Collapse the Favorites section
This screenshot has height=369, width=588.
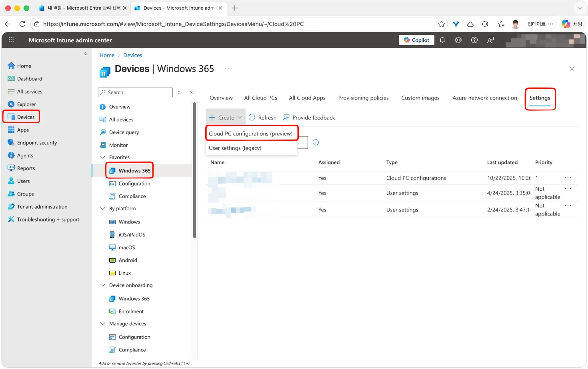tap(103, 158)
